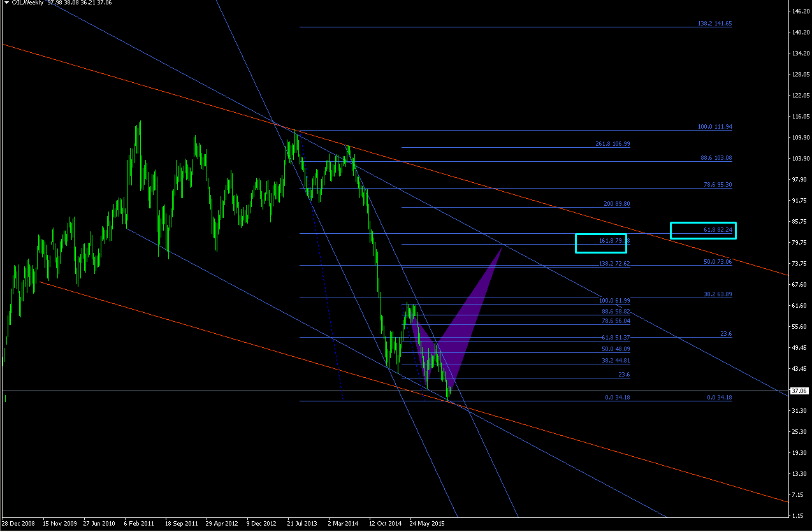
Task: Select the 200 89.80 extension label
Action: click(x=617, y=204)
